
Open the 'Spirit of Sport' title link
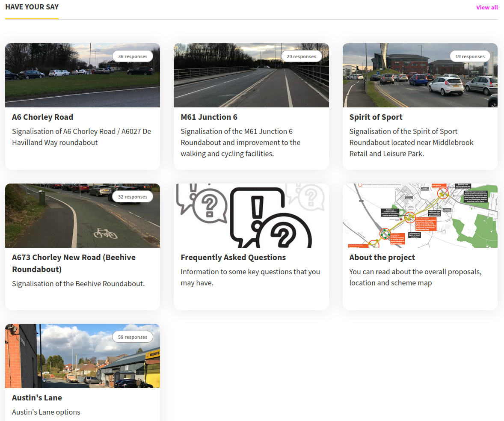click(x=376, y=117)
